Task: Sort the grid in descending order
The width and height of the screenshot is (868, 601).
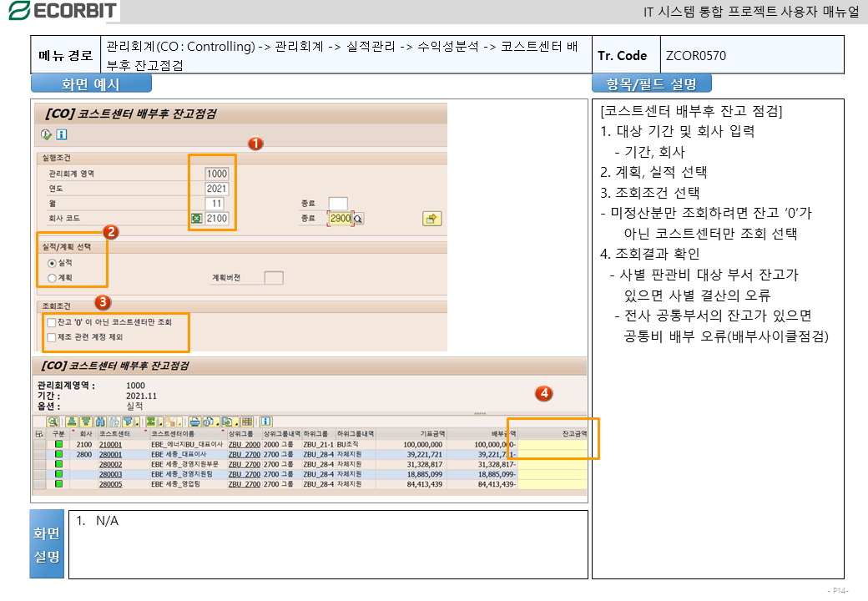Action: click(x=86, y=422)
